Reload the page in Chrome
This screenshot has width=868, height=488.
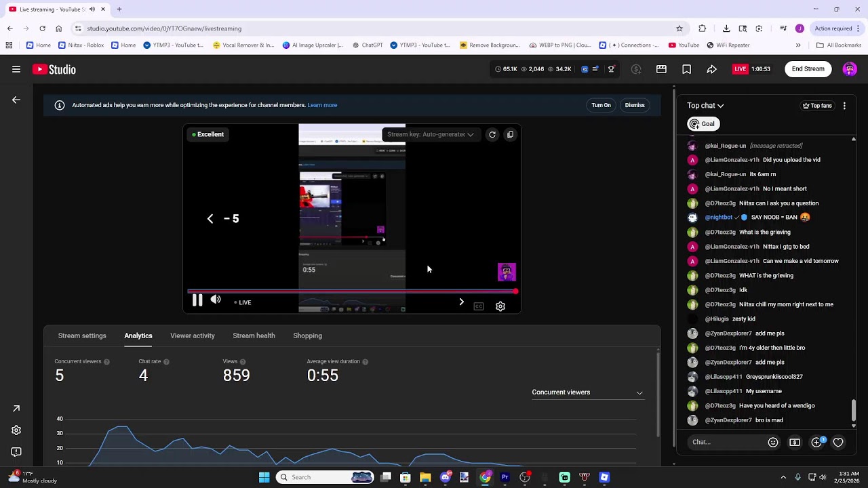[42, 28]
